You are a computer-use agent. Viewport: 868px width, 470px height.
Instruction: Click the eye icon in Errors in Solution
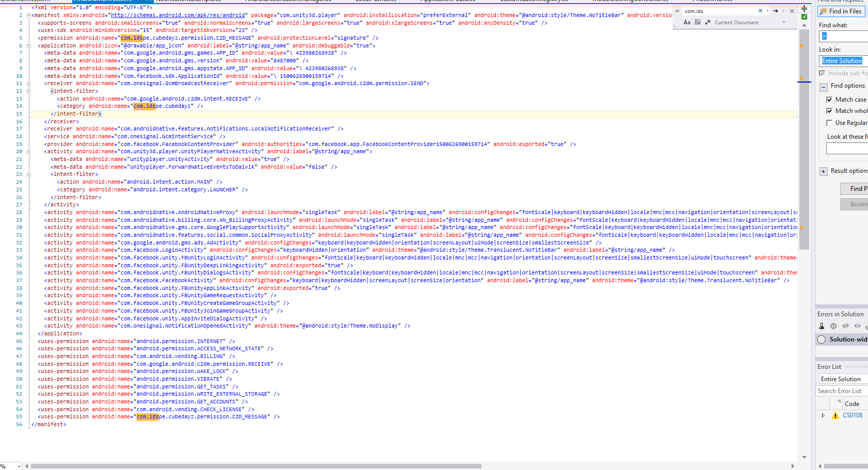tap(857, 326)
